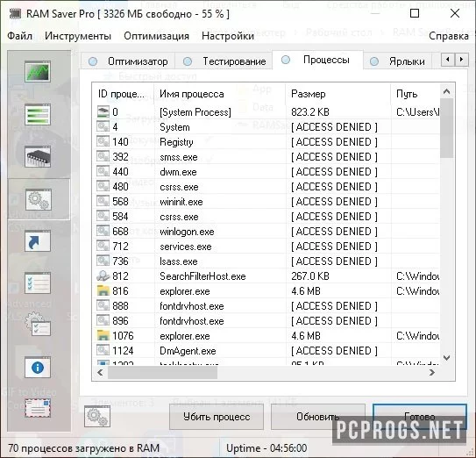Open the memory graph monitor sidebar icon
This screenshot has height=458, width=476.
pyautogui.click(x=38, y=72)
